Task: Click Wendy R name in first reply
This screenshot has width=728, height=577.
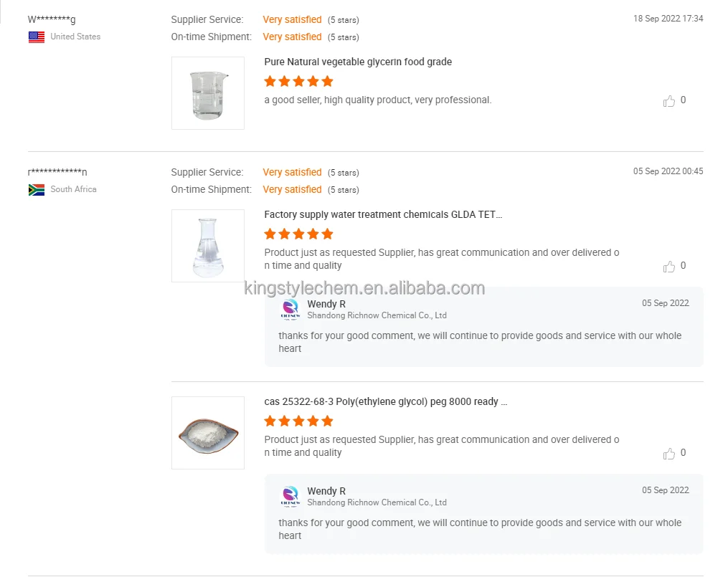Action: pos(326,305)
